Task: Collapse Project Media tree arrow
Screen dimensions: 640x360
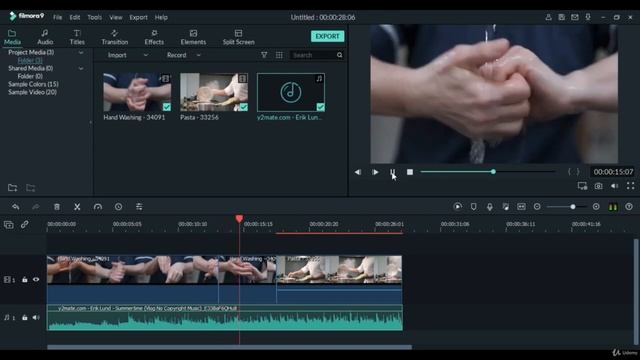Action: 81,53
